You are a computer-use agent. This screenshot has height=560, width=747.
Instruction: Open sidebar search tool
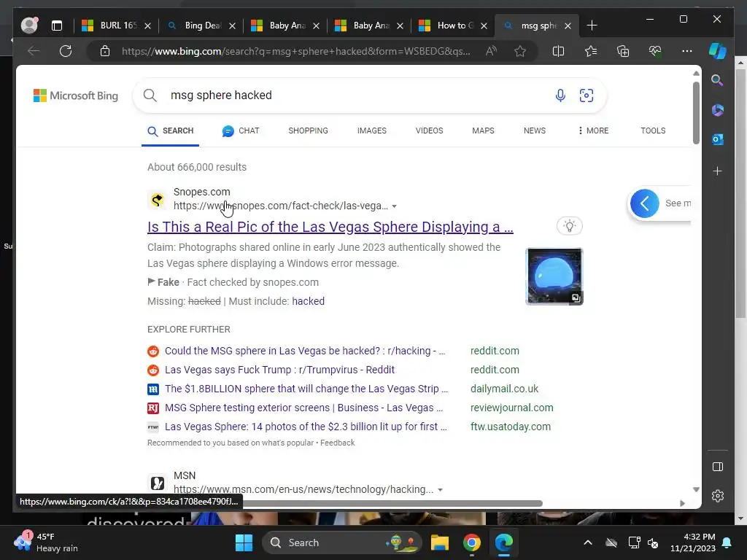pyautogui.click(x=718, y=80)
